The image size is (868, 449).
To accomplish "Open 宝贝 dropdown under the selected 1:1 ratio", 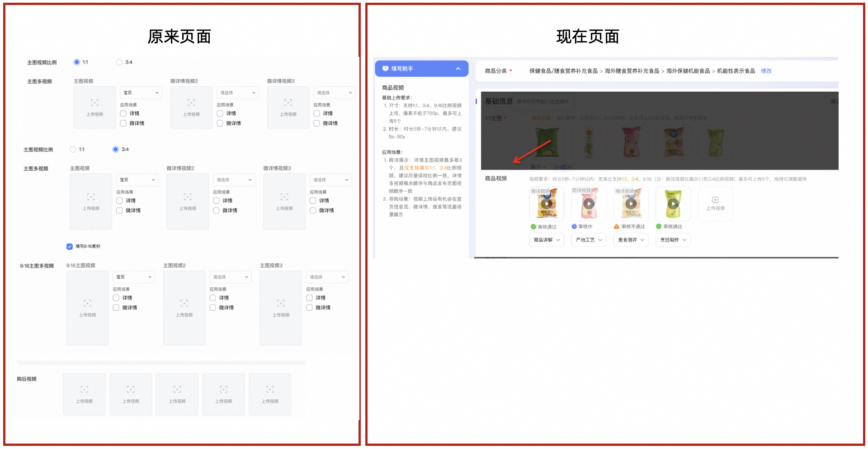I will coord(141,93).
